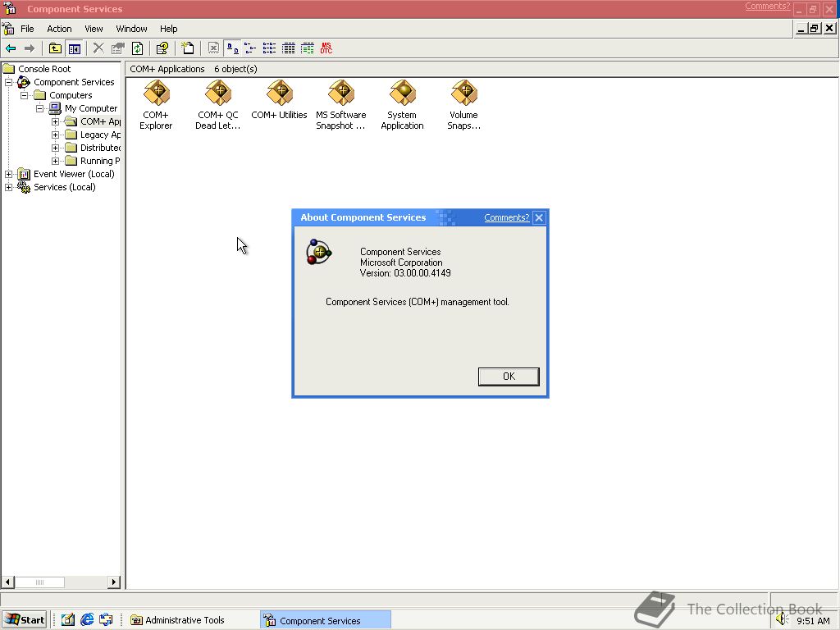840x630 pixels.
Task: Click the Properties toolbar icon
Action: [x=118, y=48]
